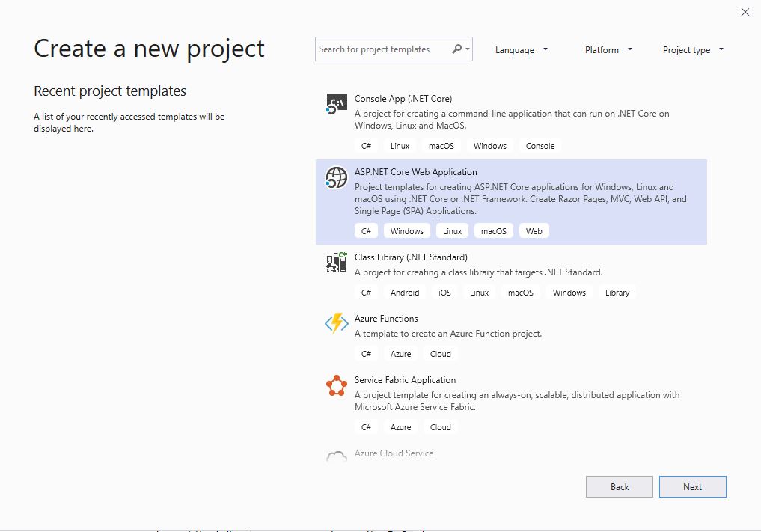Click the Windows tag under ASP.NET Core template

407,231
